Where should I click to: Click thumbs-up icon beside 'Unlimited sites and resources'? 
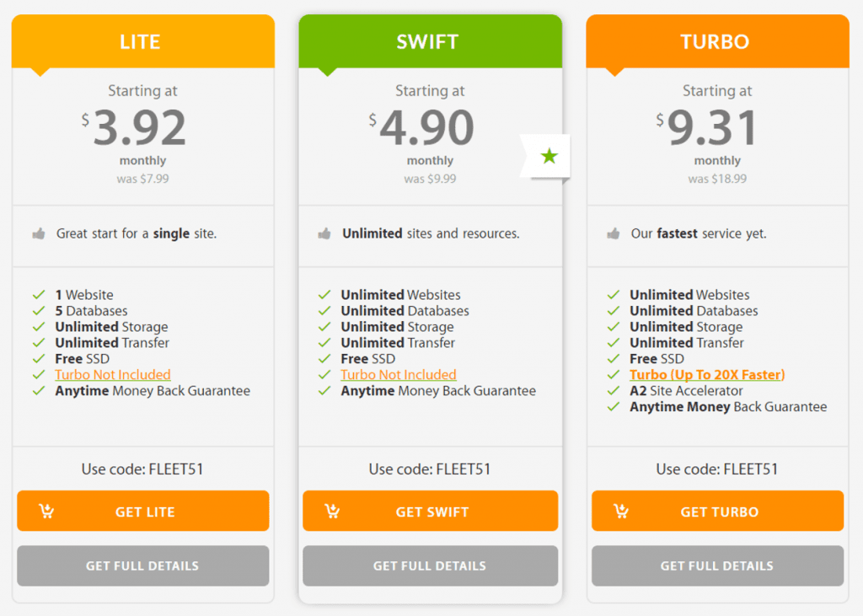[x=324, y=233]
